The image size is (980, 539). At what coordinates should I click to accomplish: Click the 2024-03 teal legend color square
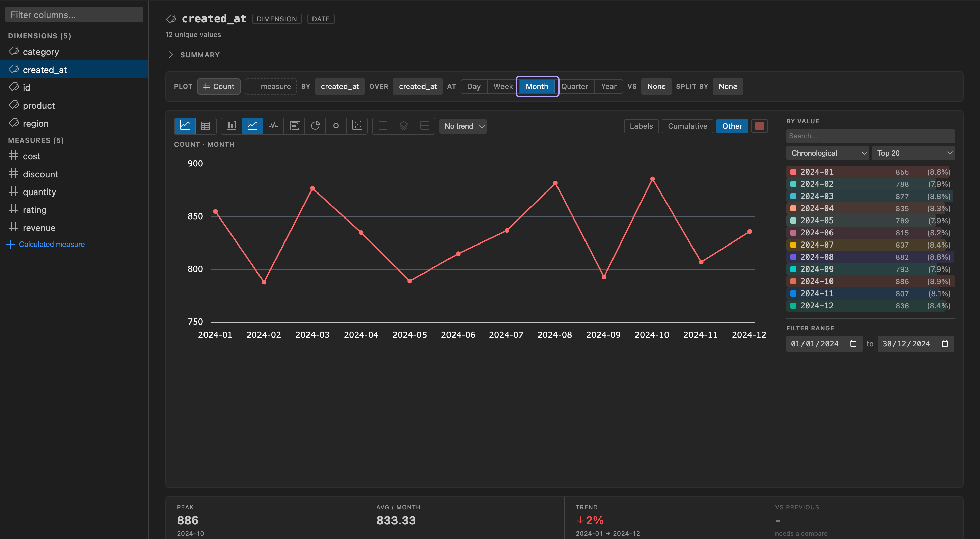(793, 197)
